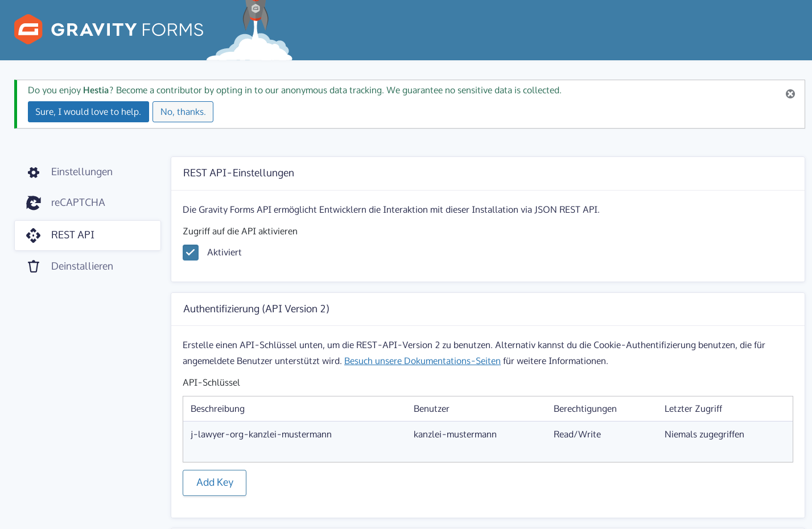The height and width of the screenshot is (529, 812).
Task: Click the Beschreibung column header
Action: [x=217, y=409]
